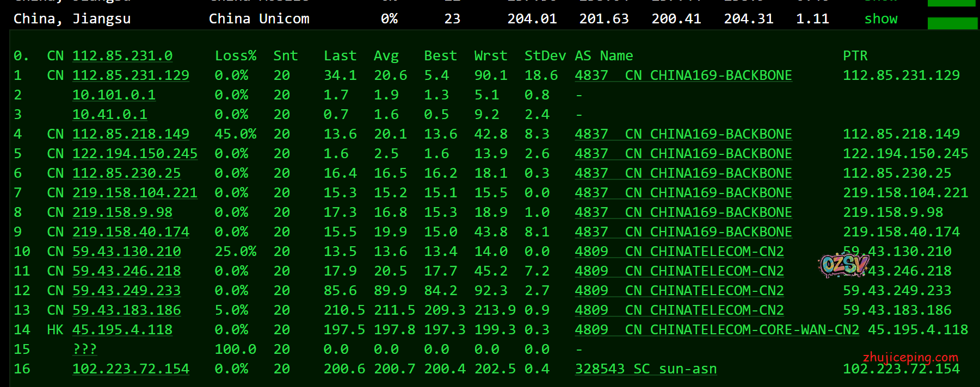The image size is (980, 387).
Task: Select the 10.41.0.1 address link
Action: coord(109,115)
